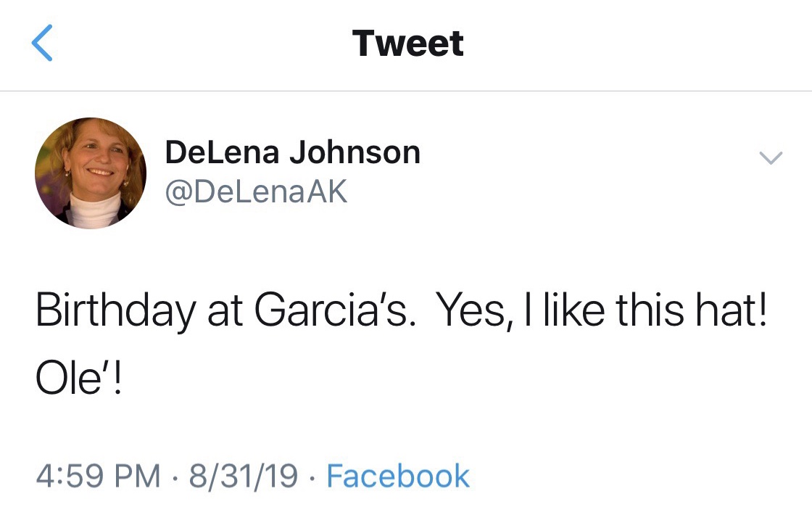Select the white turtleneck area of the avatar
Image resolution: width=812 pixels, height=507 pixels.
(96, 211)
